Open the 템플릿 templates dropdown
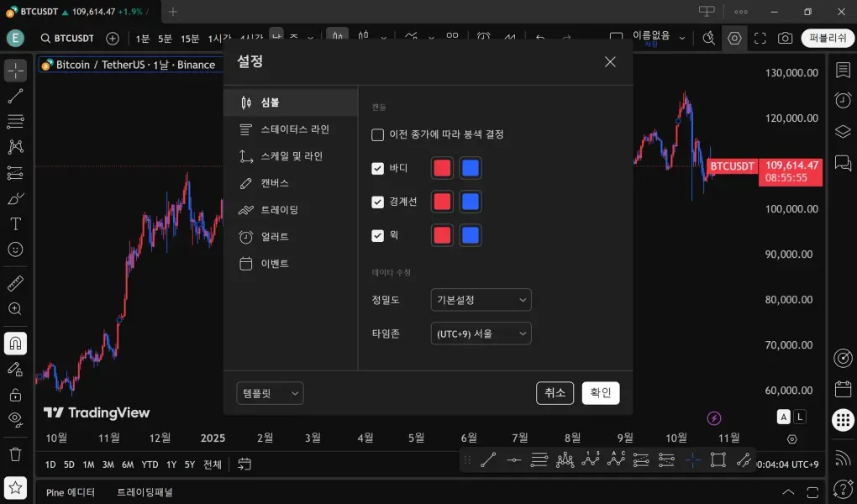Screen dimensions: 857x504 point(269,393)
